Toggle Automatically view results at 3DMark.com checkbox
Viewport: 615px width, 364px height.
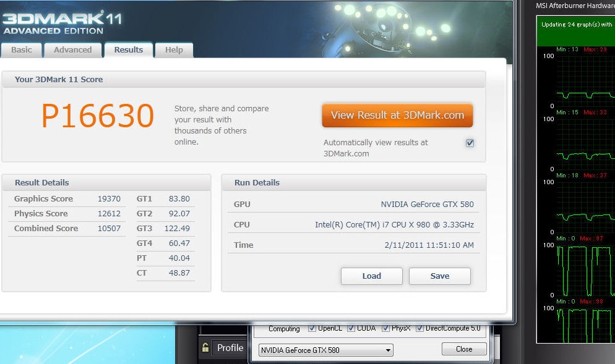point(470,143)
